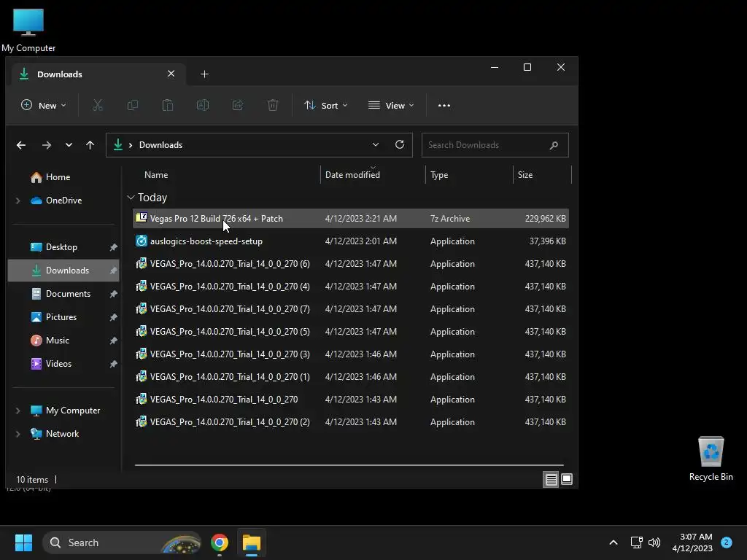Click the search magnifier icon in Explorer
This screenshot has width=747, height=560.
tap(554, 145)
